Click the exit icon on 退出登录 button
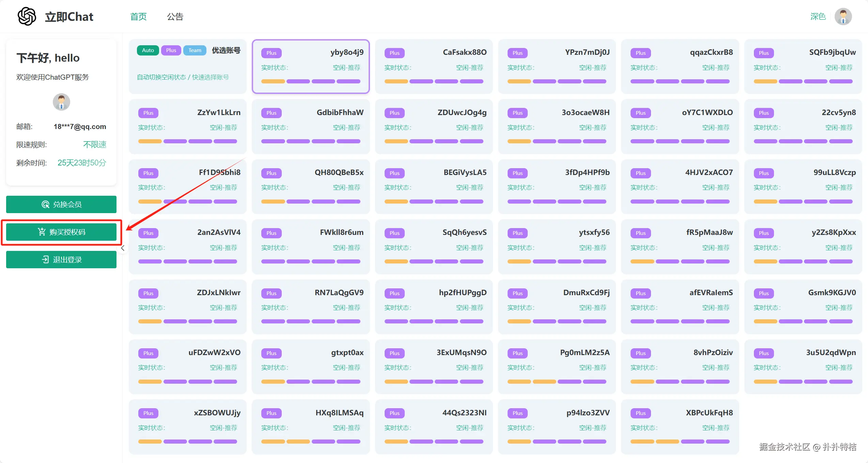The image size is (868, 463). 45,259
